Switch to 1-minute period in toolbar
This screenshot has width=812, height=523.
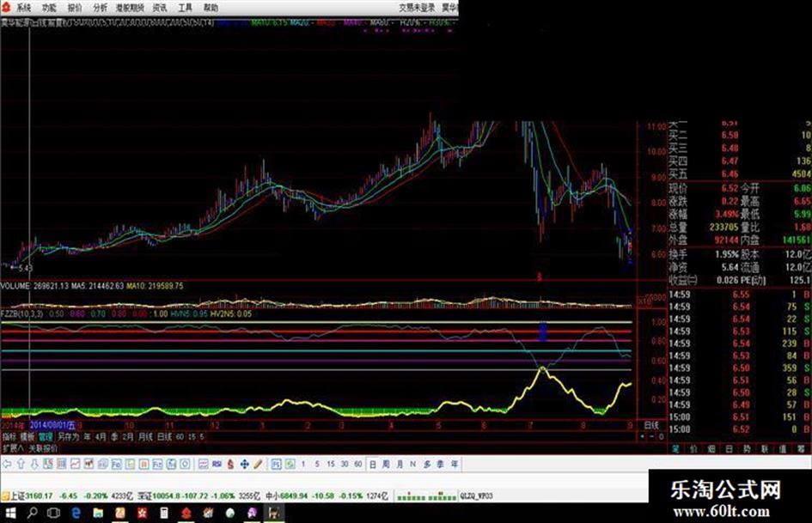tap(303, 464)
